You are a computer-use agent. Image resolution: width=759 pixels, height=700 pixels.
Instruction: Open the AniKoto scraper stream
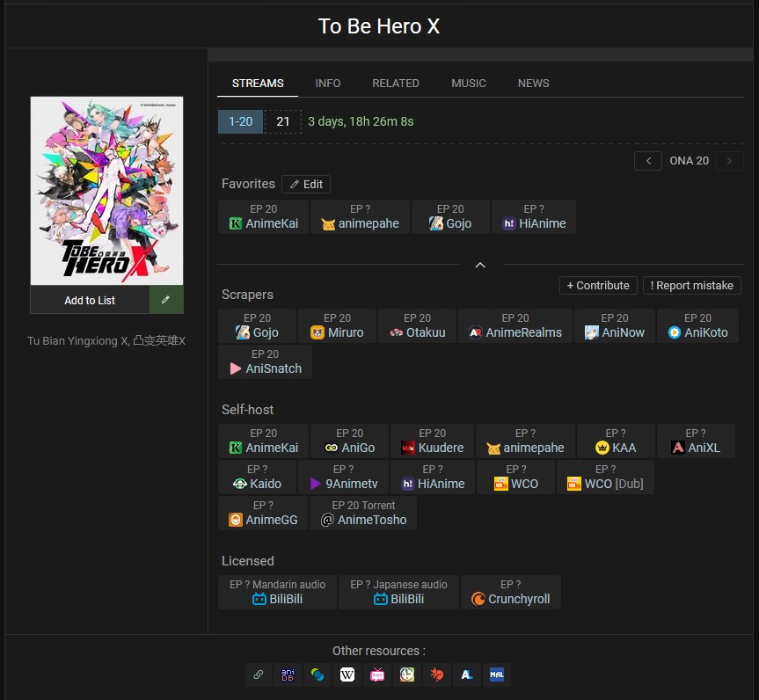697,325
